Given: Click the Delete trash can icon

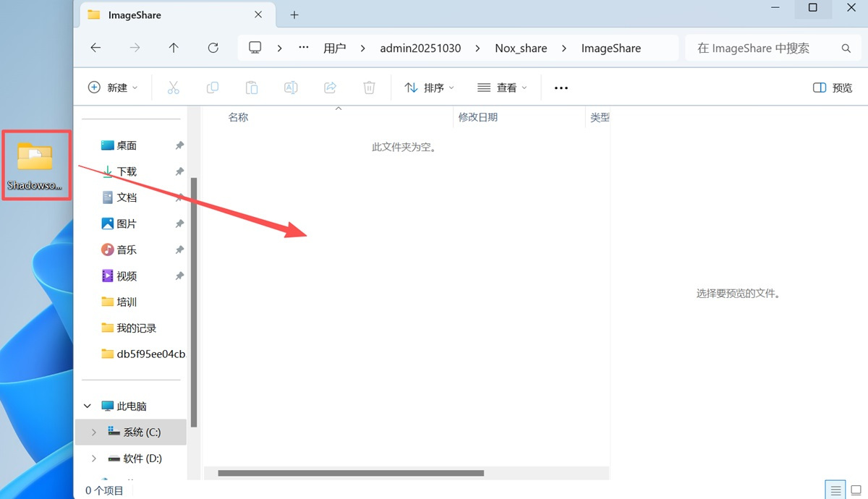Looking at the screenshot, I should (x=369, y=88).
